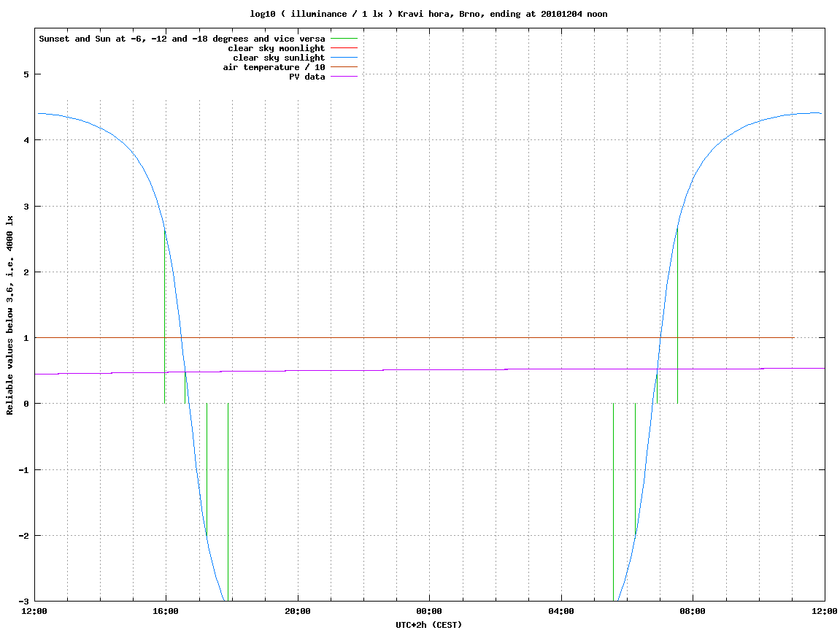Click the green vertical marker line at 16:00
The width and height of the screenshot is (840, 630).
pyautogui.click(x=164, y=316)
